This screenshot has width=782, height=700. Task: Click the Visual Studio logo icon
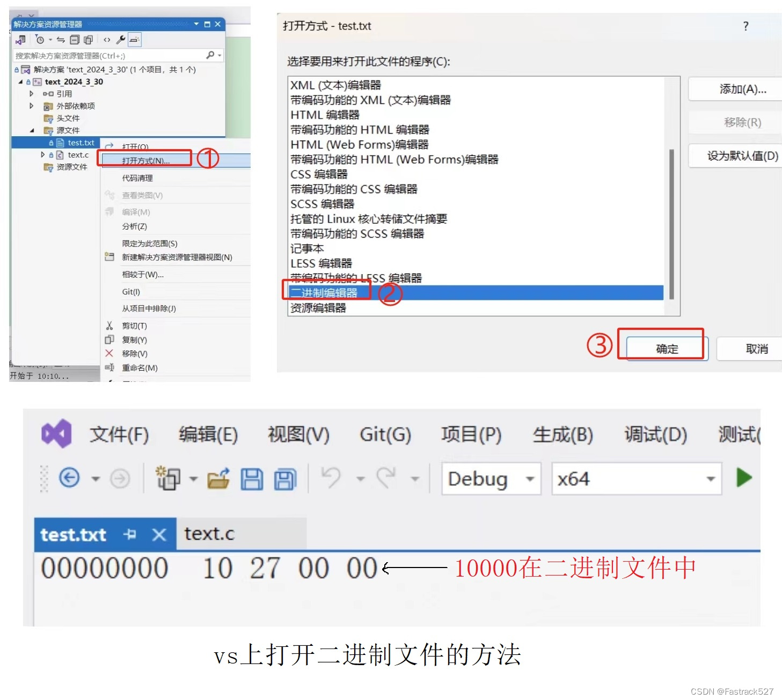point(56,433)
